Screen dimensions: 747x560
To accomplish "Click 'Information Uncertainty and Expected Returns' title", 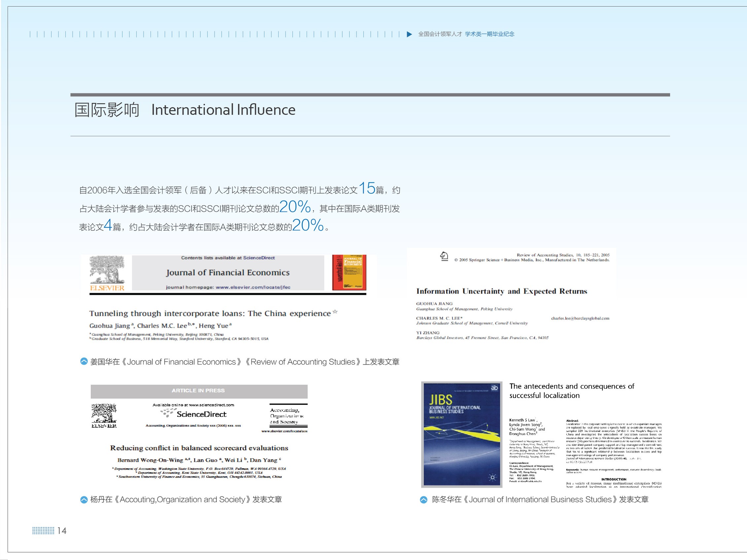I will click(501, 291).
